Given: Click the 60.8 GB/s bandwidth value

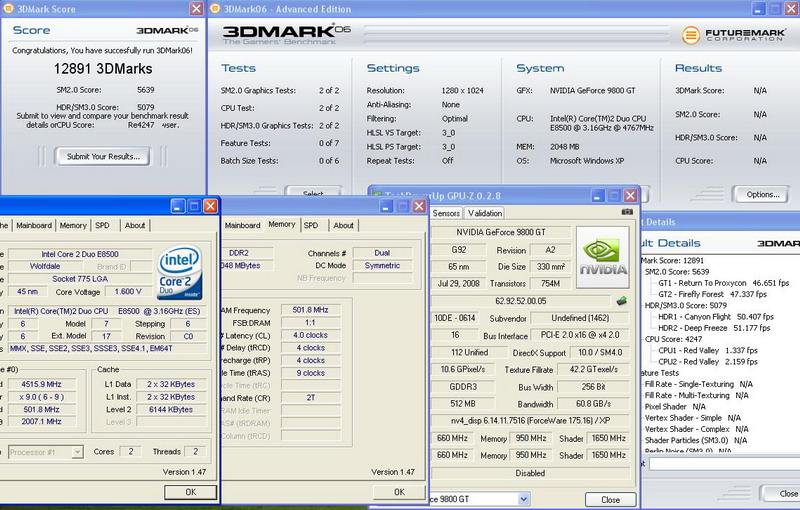Looking at the screenshot, I should 593,404.
